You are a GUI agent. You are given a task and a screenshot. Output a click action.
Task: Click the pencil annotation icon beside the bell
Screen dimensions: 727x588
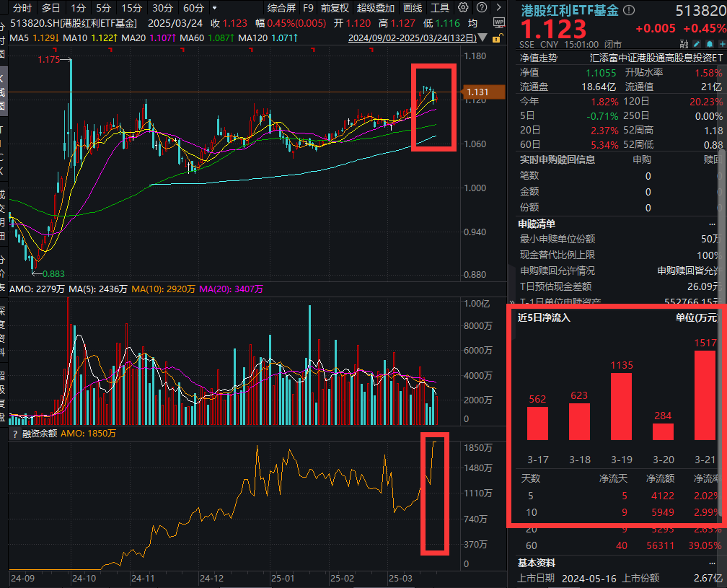tap(697, 44)
